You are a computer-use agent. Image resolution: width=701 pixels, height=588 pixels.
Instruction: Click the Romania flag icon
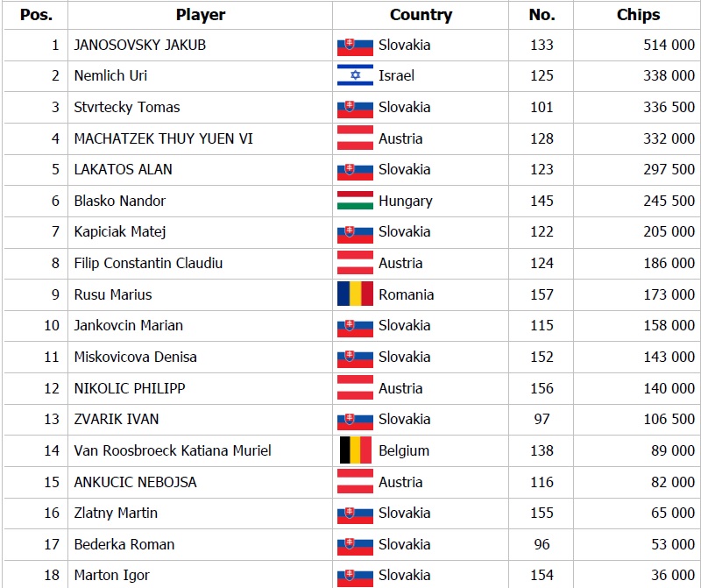tap(355, 294)
